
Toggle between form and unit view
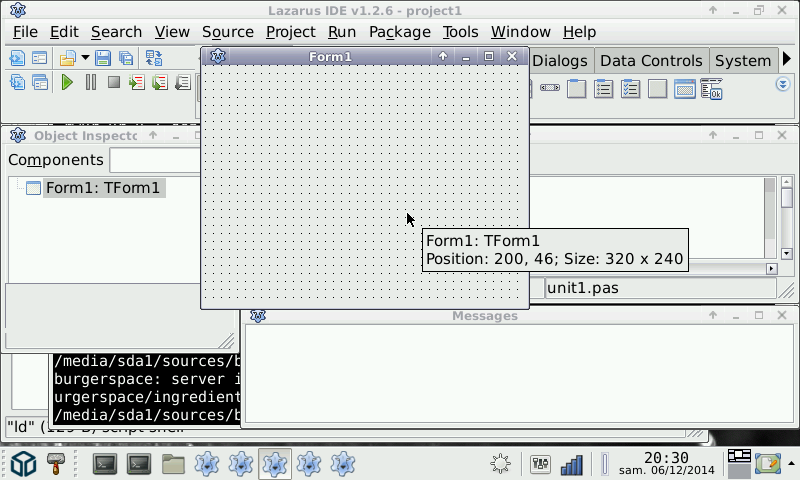click(154, 59)
